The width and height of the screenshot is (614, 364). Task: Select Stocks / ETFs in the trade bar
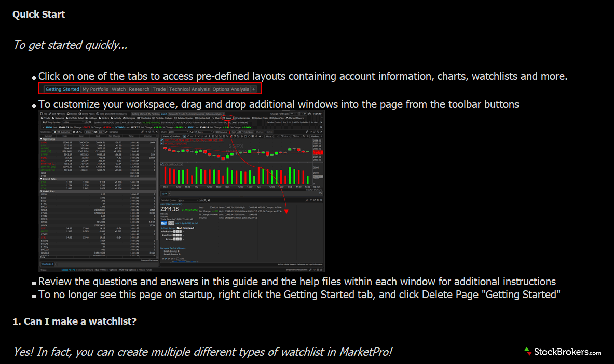pos(68,270)
